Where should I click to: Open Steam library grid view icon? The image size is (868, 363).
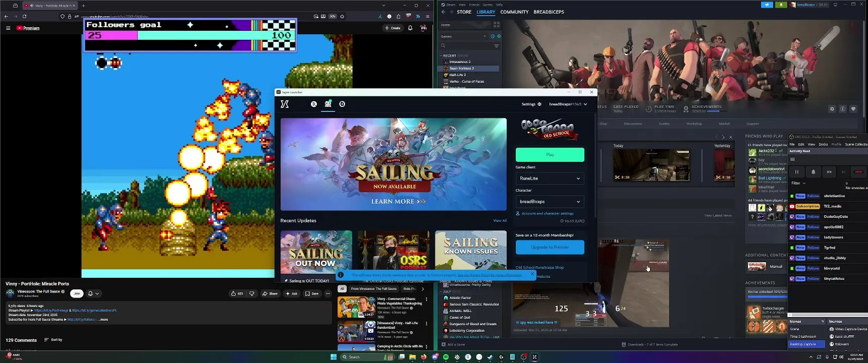[497, 24]
